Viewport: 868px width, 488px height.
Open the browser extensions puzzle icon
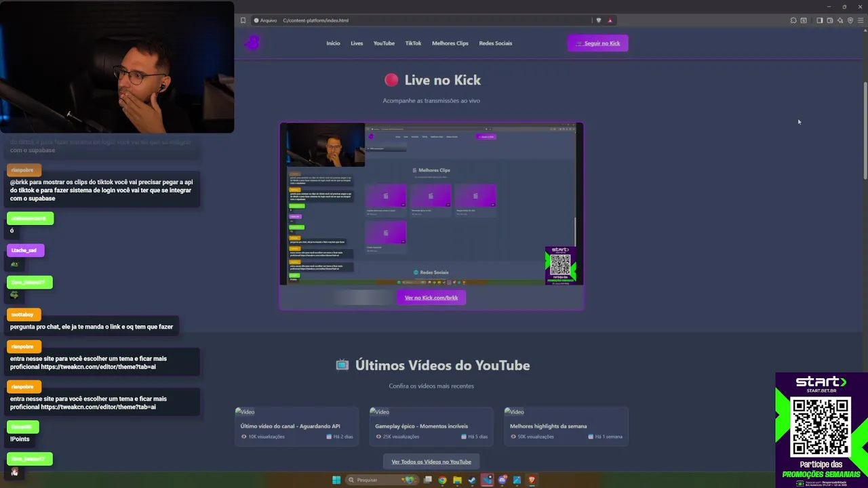pos(793,20)
